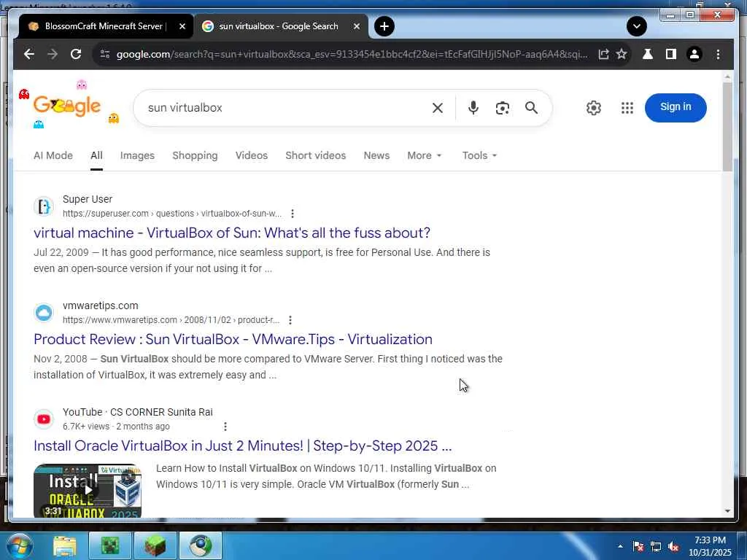Click the browser icon in the taskbar
The image size is (747, 560).
[x=201, y=545]
